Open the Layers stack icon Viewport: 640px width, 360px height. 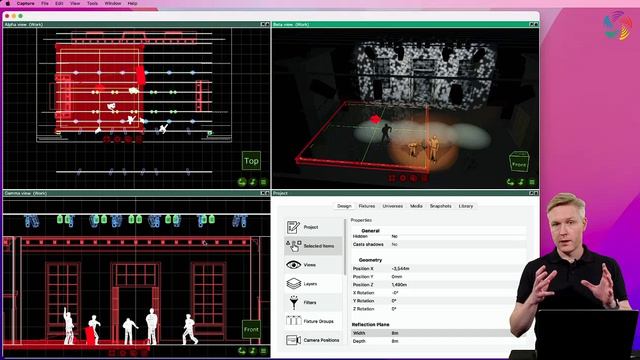[293, 284]
